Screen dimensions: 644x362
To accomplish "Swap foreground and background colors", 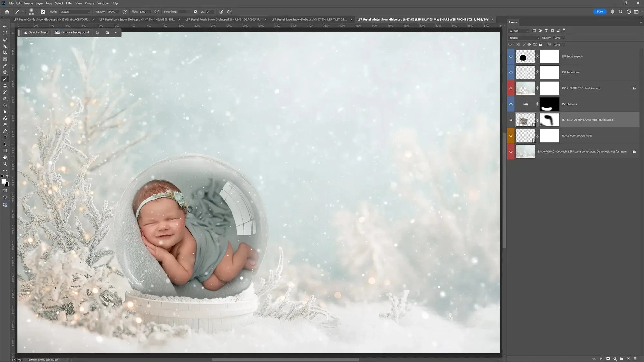I will point(7,176).
